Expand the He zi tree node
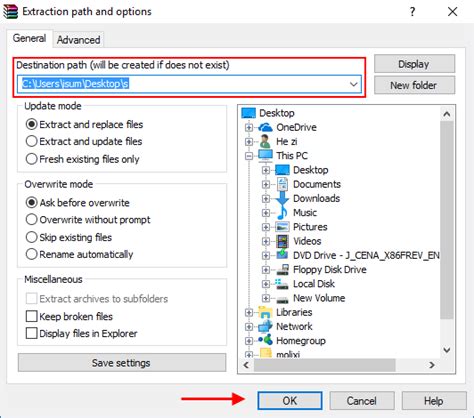The width and height of the screenshot is (474, 418). (249, 142)
